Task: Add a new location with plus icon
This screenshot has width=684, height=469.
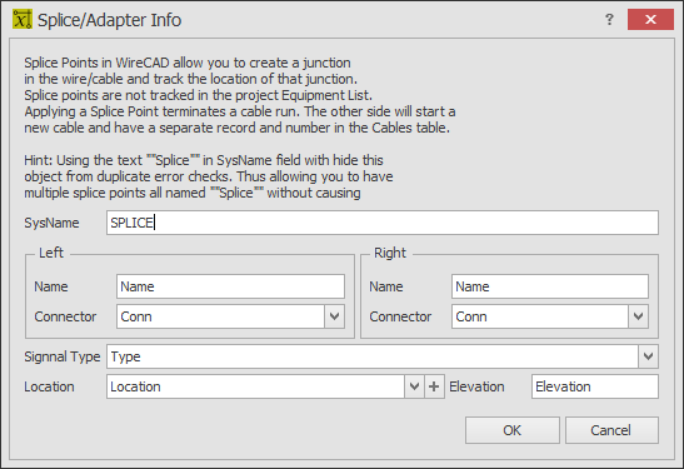Action: point(434,387)
